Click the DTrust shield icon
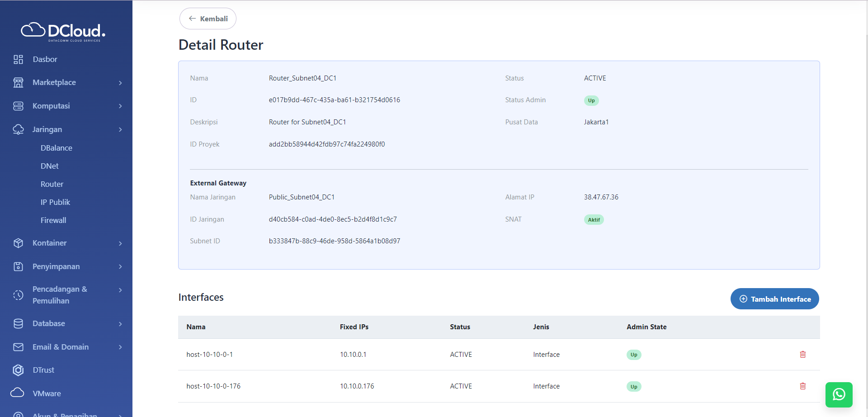The image size is (868, 417). [18, 370]
